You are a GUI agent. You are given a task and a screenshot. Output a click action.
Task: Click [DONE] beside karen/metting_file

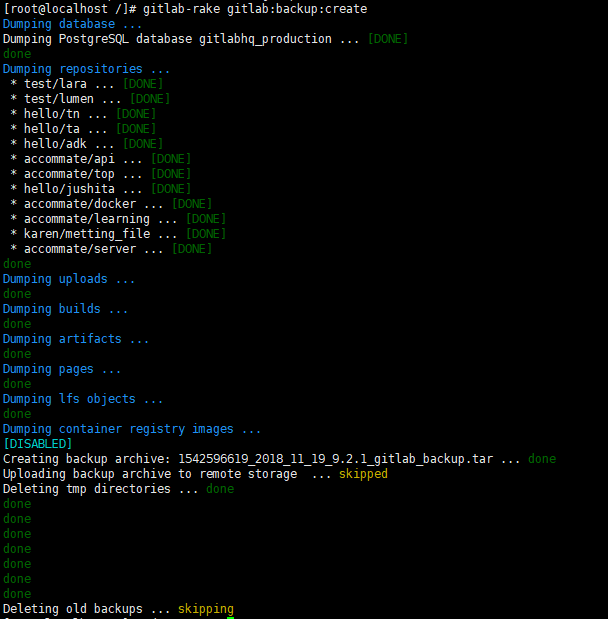point(206,234)
